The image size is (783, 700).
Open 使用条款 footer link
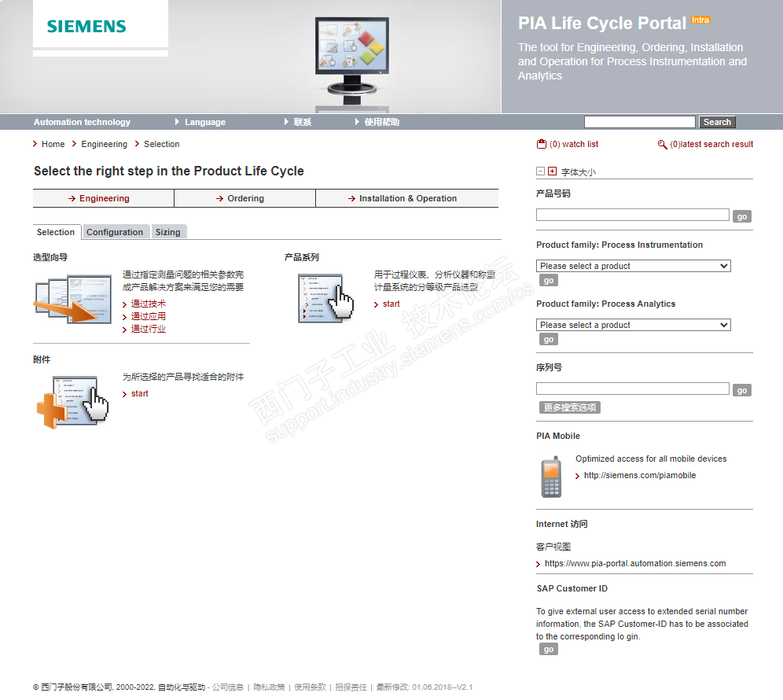[x=310, y=687]
